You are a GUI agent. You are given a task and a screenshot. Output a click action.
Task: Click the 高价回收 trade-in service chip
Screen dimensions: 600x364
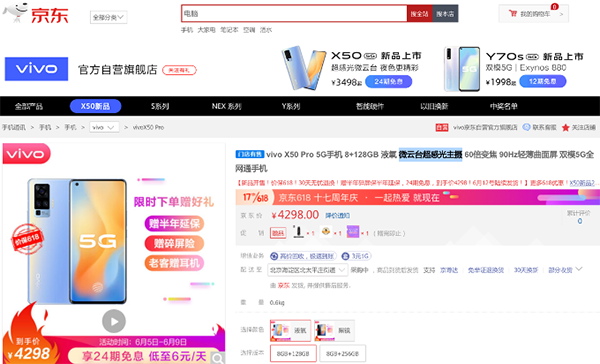pyautogui.click(x=303, y=256)
